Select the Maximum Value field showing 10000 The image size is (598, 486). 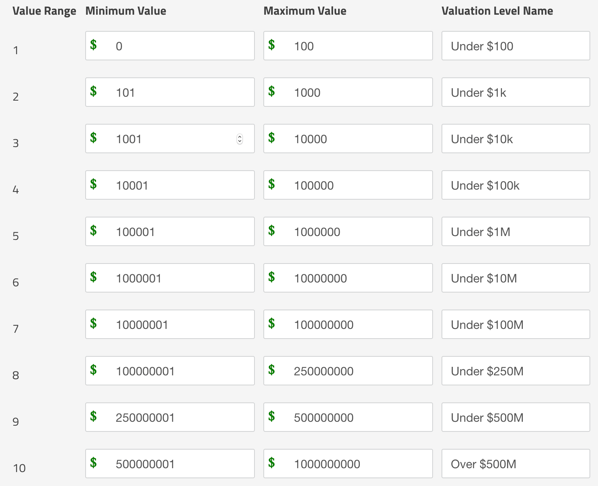[x=348, y=138]
